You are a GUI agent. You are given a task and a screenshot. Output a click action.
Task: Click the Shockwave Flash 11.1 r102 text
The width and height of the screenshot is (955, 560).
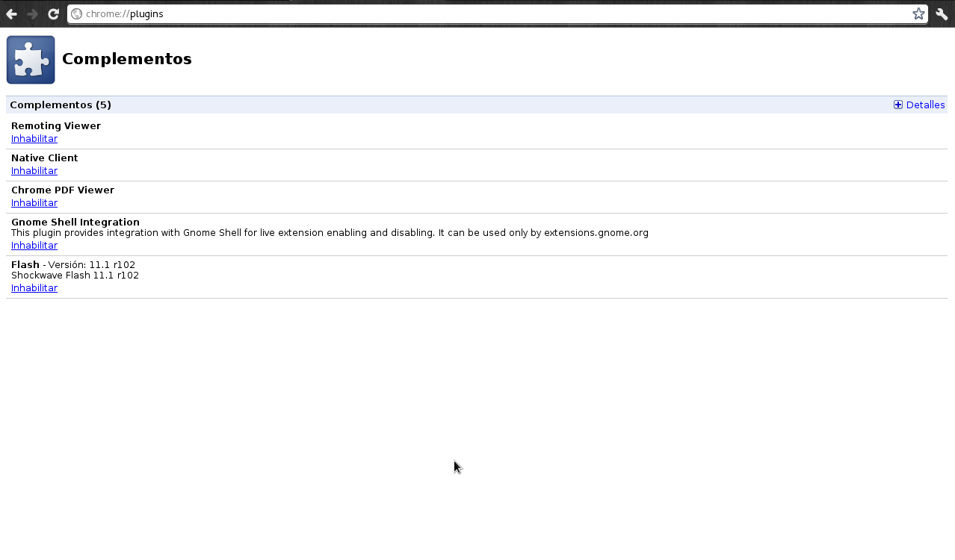tap(75, 276)
